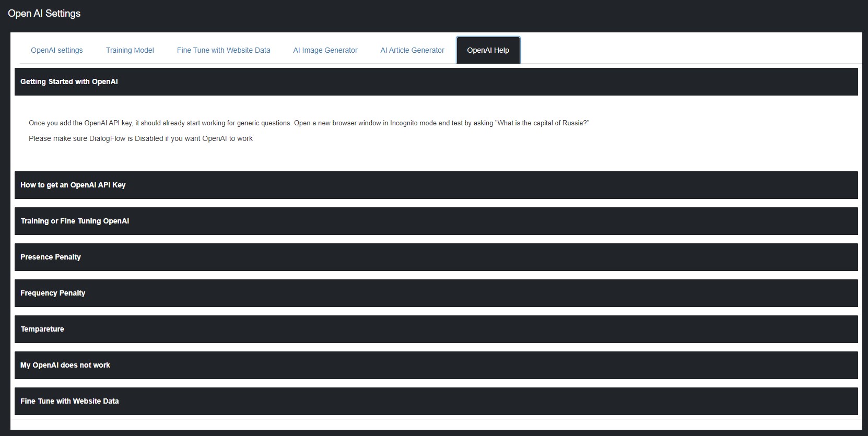Click the DialogFlow is Disabled note
This screenshot has height=436, width=868.
[140, 138]
